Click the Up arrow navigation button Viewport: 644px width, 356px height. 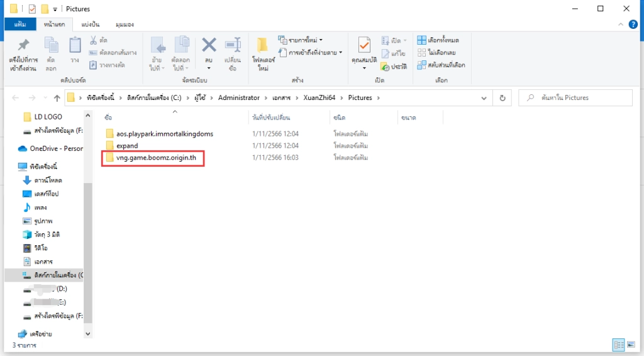coord(57,98)
